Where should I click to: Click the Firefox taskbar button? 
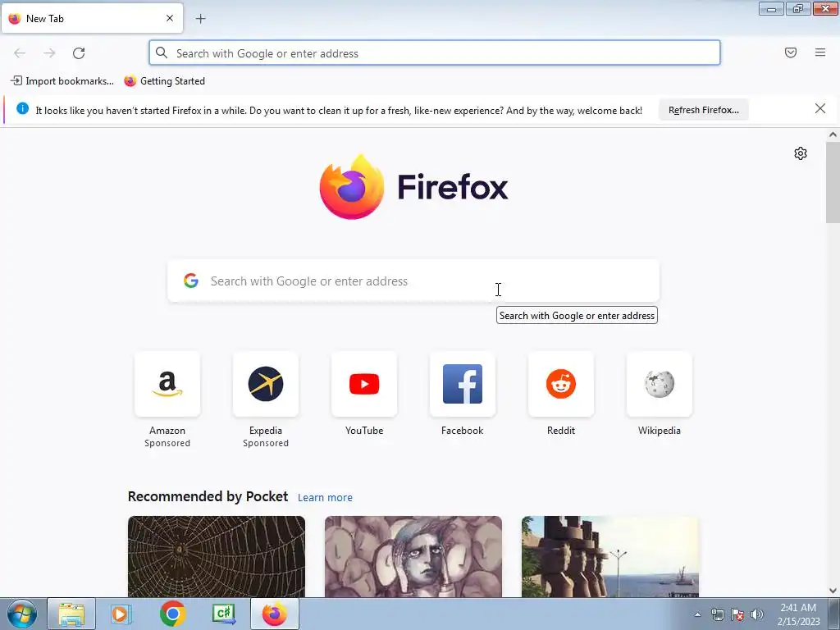click(274, 614)
